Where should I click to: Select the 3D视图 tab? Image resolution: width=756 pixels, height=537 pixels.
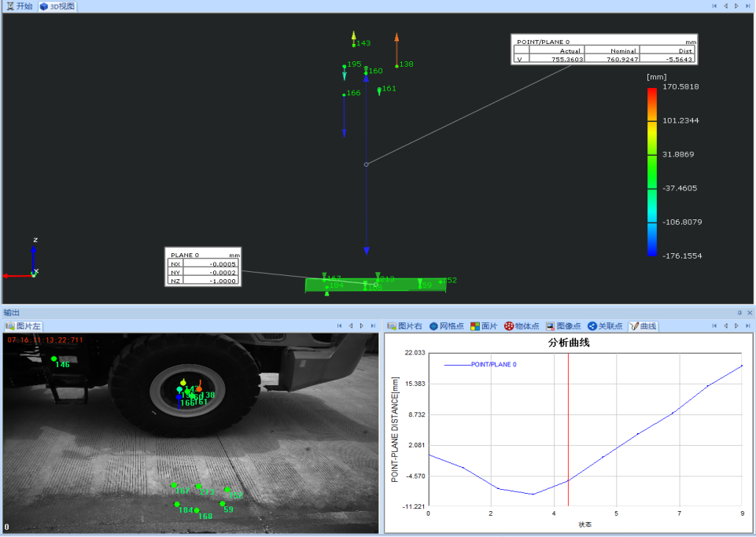coord(58,6)
